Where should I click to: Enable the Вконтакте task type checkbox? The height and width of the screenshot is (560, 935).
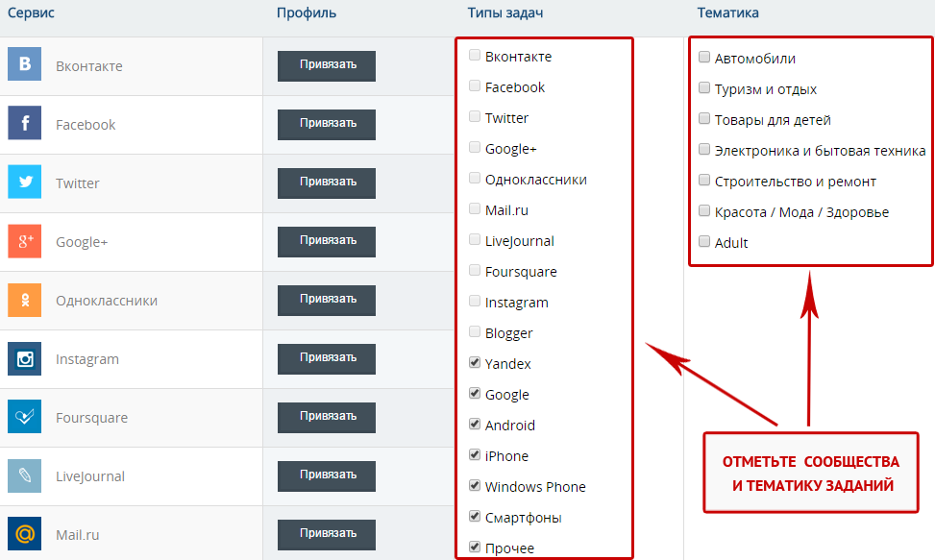[475, 56]
